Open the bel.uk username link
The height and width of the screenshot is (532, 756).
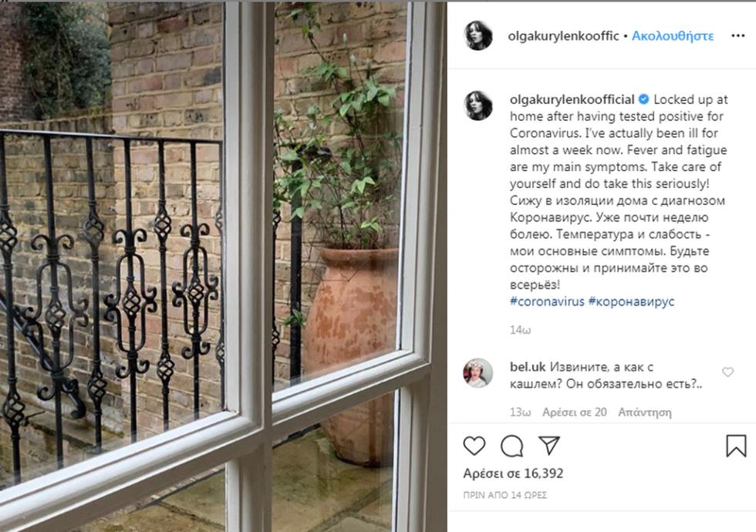528,367
